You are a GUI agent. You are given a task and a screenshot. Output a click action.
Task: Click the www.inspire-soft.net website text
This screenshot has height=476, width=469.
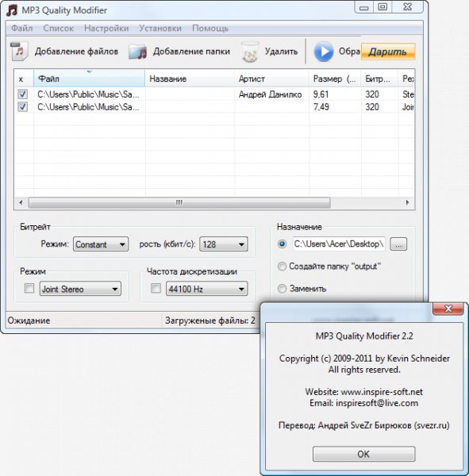[382, 392]
